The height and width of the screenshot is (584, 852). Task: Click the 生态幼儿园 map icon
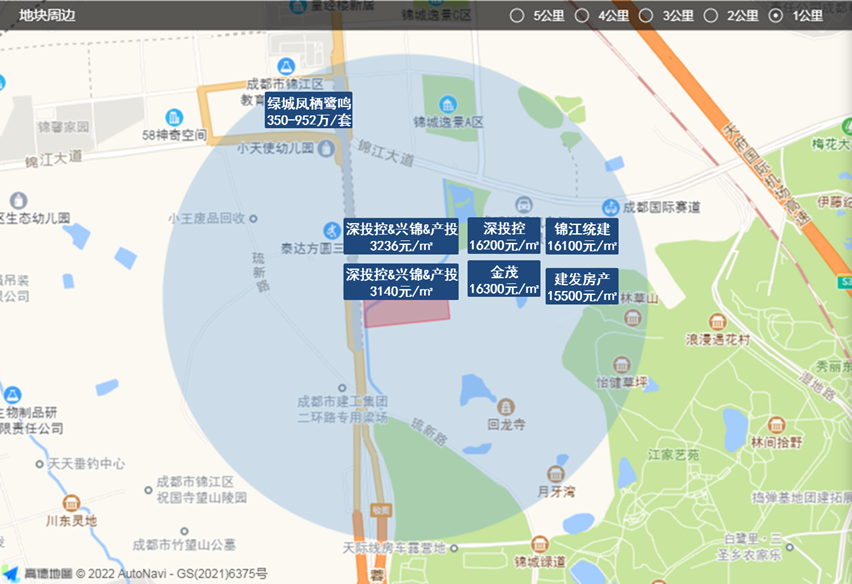18,200
